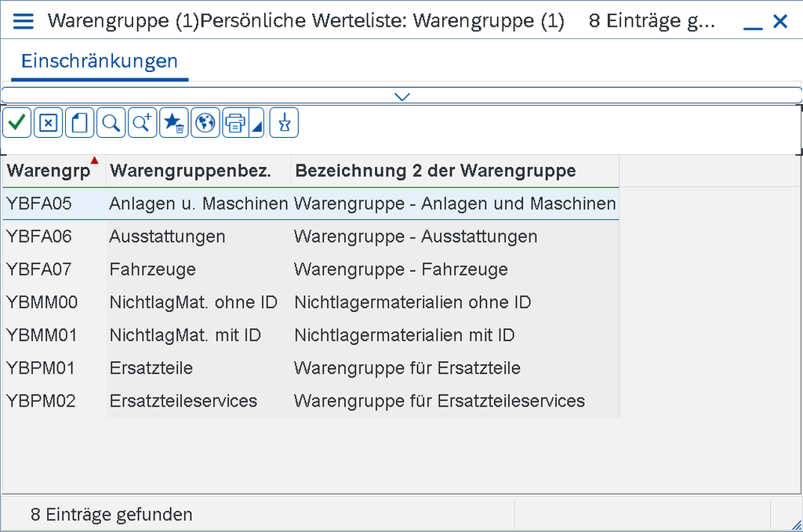Click the Bezeichnung 2 der Warengruppe header
The height and width of the screenshot is (532, 803).
coord(455,170)
